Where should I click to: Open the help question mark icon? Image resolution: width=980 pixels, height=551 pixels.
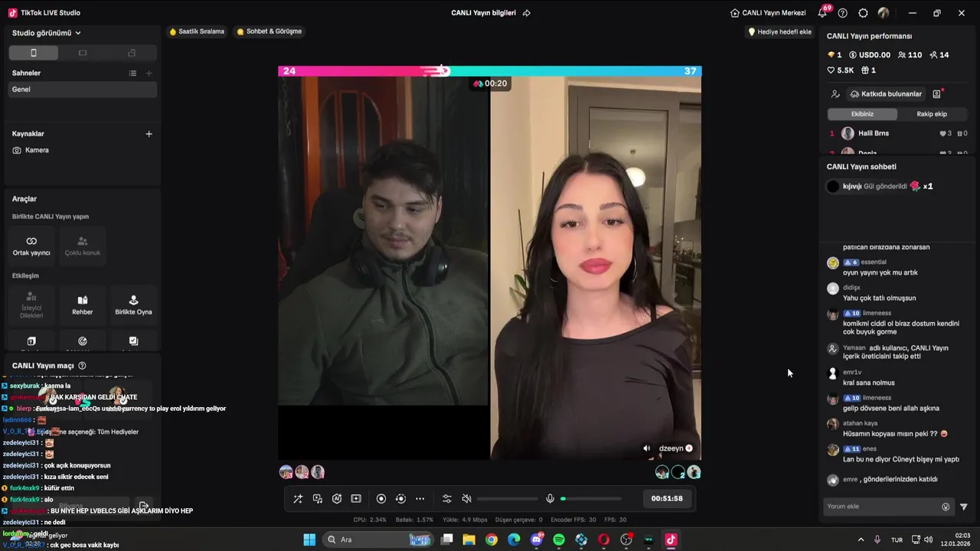tap(843, 13)
